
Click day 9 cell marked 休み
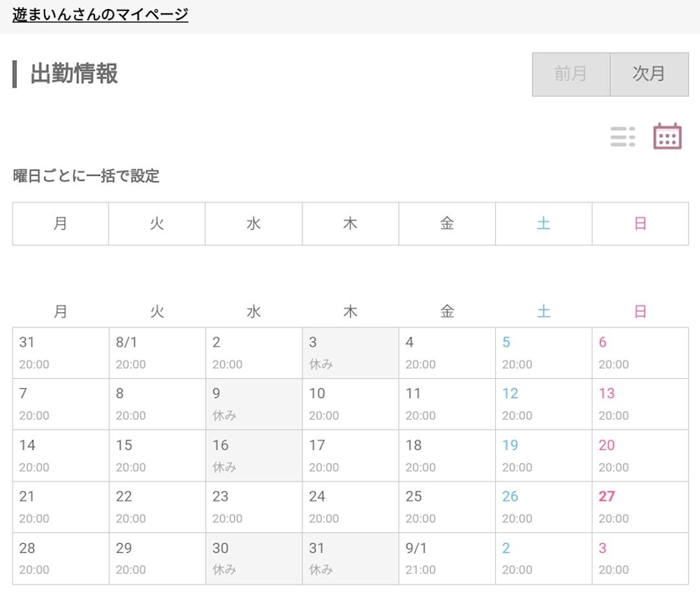click(x=253, y=405)
